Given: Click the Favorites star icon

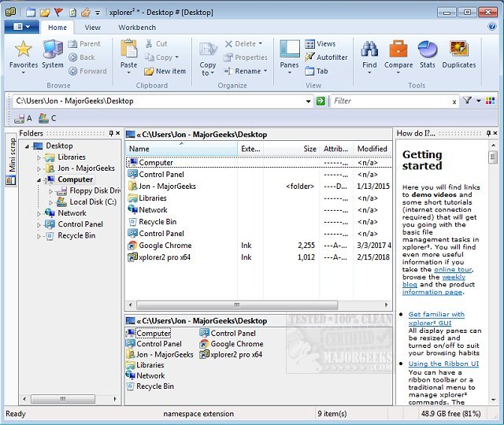Looking at the screenshot, I should [23, 50].
